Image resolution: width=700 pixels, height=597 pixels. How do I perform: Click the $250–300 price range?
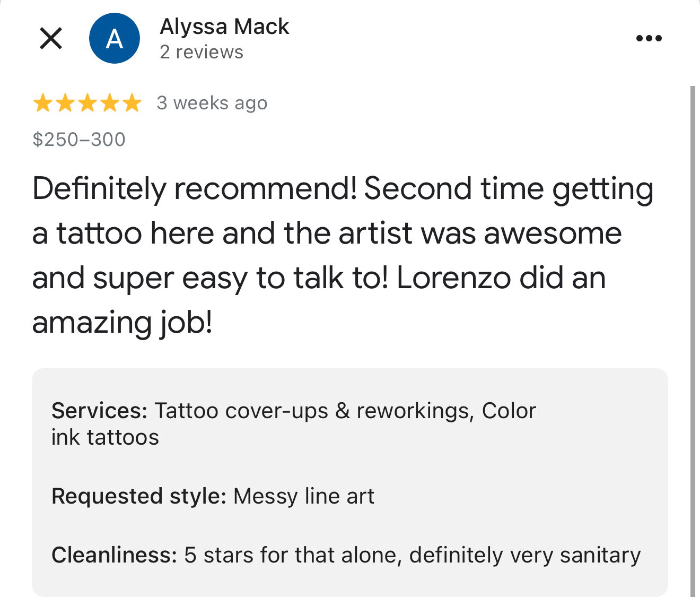tap(79, 140)
